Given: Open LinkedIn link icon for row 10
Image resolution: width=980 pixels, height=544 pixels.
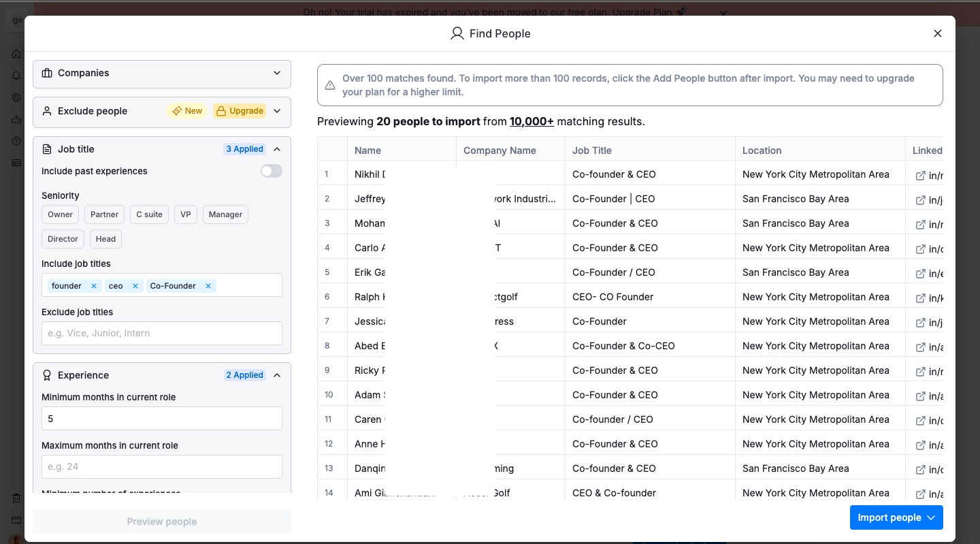Looking at the screenshot, I should point(920,396).
